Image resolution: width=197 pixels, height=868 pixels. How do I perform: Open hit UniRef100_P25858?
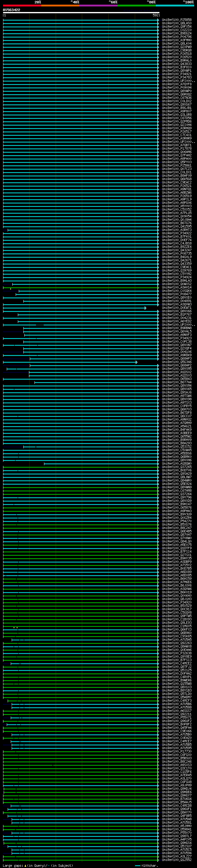(x=176, y=20)
